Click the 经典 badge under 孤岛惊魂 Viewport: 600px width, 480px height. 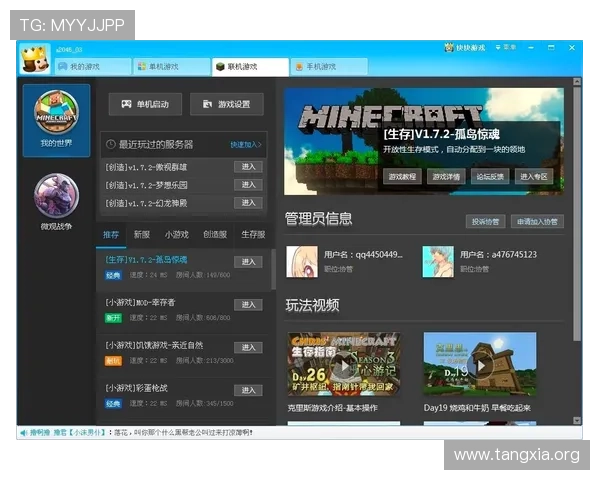[113, 275]
